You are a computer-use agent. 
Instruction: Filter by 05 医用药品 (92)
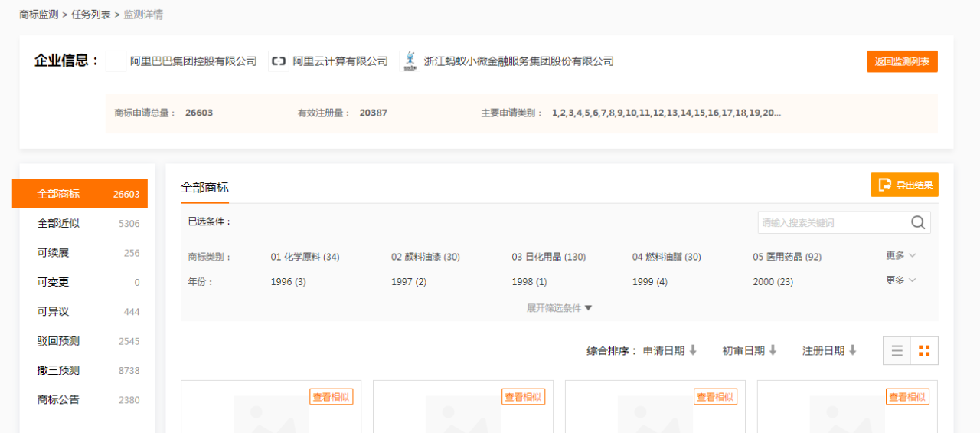click(787, 257)
